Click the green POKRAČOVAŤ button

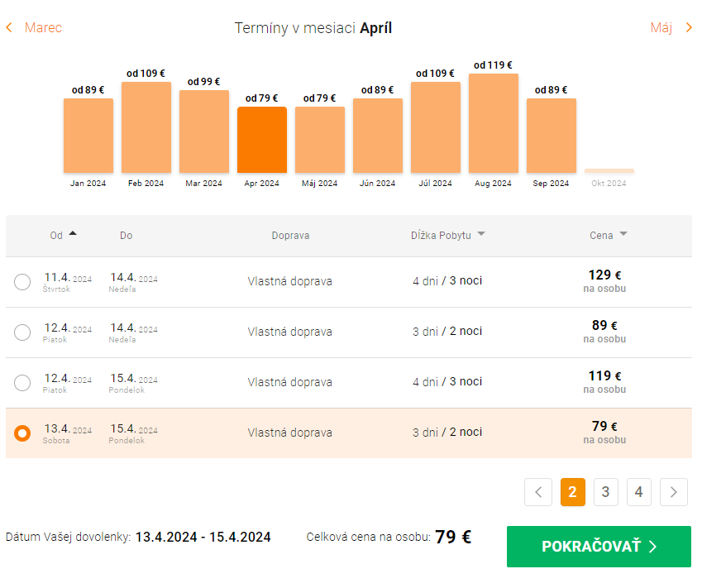coord(599,547)
